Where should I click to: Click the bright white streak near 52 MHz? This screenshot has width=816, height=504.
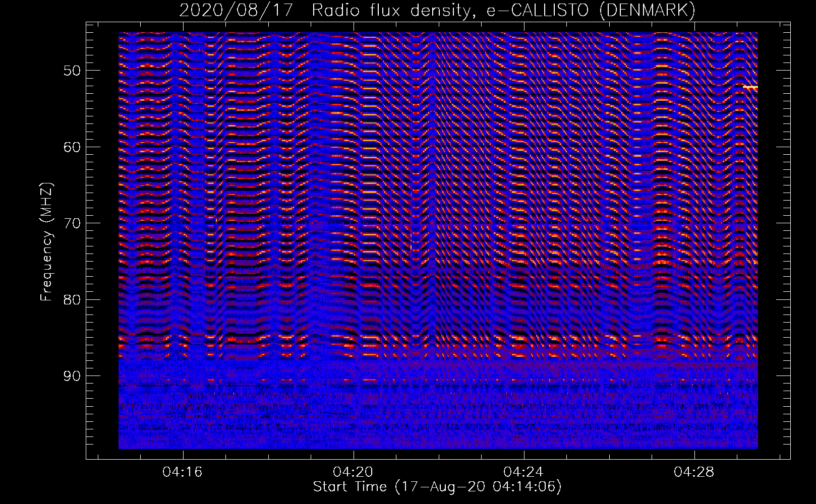point(750,87)
